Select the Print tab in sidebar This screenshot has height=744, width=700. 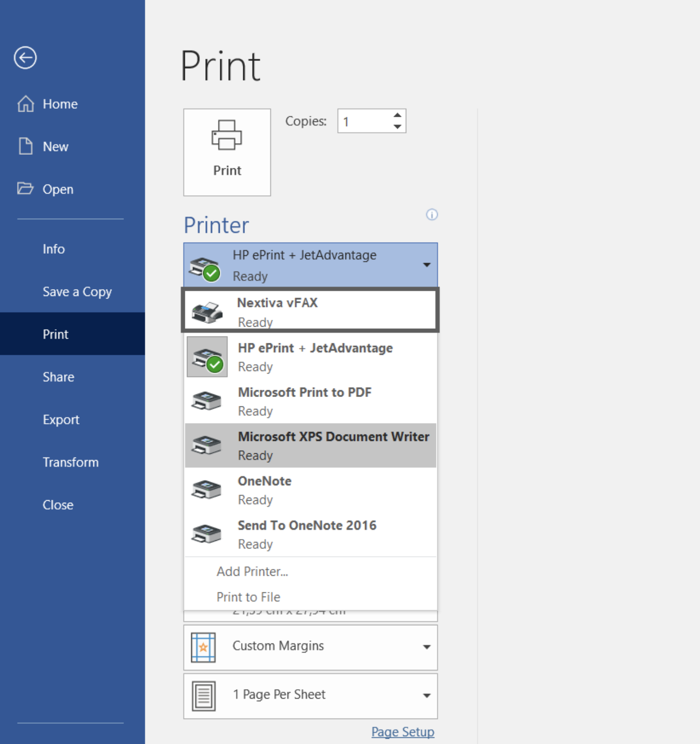click(x=72, y=334)
